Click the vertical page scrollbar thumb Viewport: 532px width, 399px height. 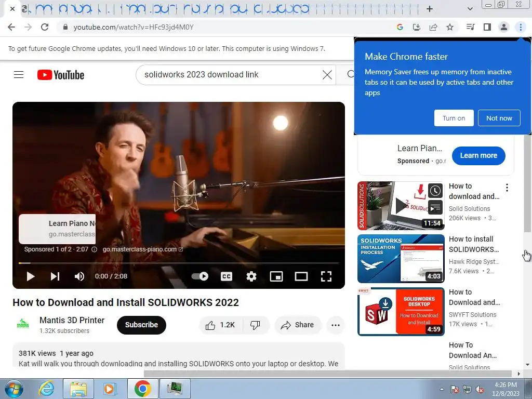tap(527, 183)
